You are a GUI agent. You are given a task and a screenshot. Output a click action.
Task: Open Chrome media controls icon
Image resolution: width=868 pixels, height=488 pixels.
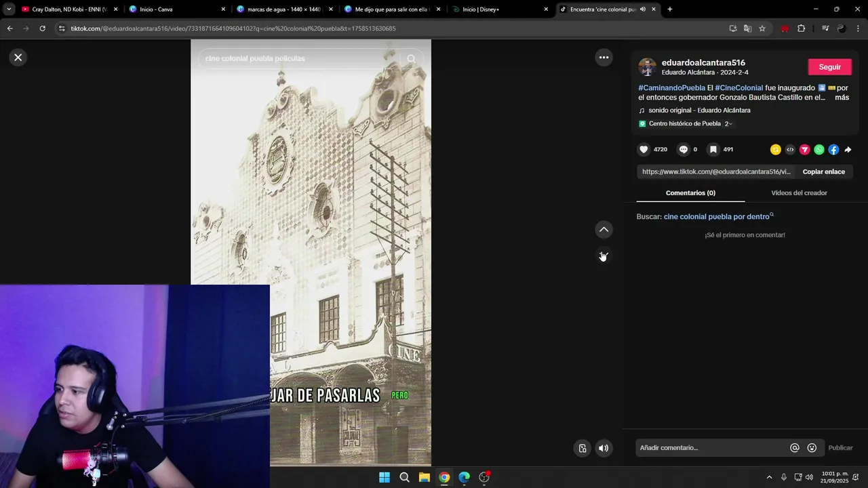point(825,28)
